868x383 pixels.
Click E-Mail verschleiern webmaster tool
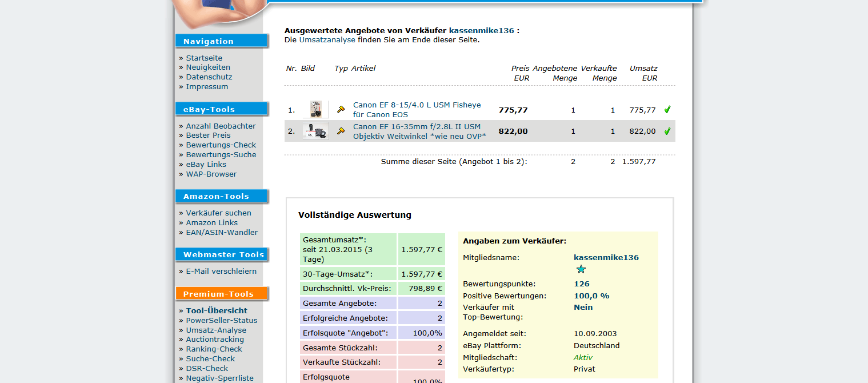tap(221, 272)
